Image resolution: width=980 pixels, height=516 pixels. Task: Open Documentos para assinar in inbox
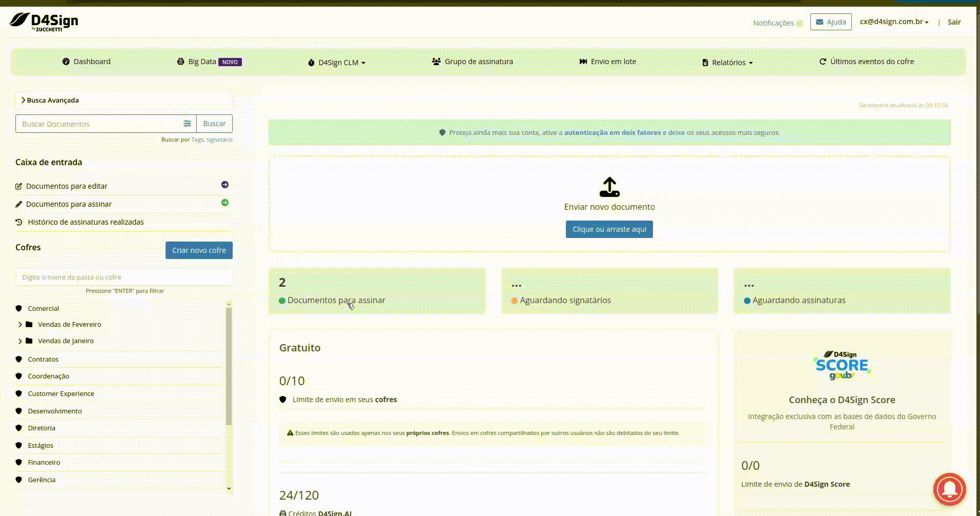(x=69, y=204)
